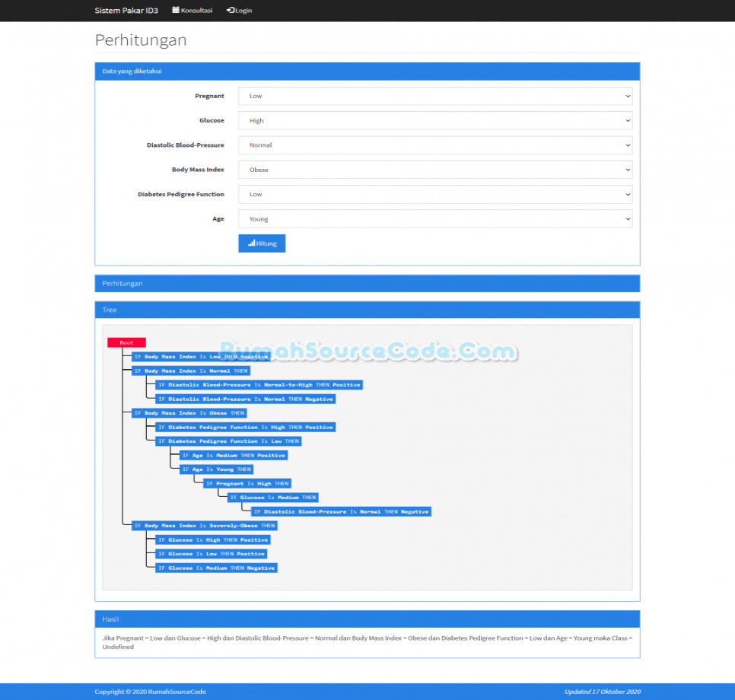Collapse the Tree panel header
735x700 pixels.
click(367, 310)
